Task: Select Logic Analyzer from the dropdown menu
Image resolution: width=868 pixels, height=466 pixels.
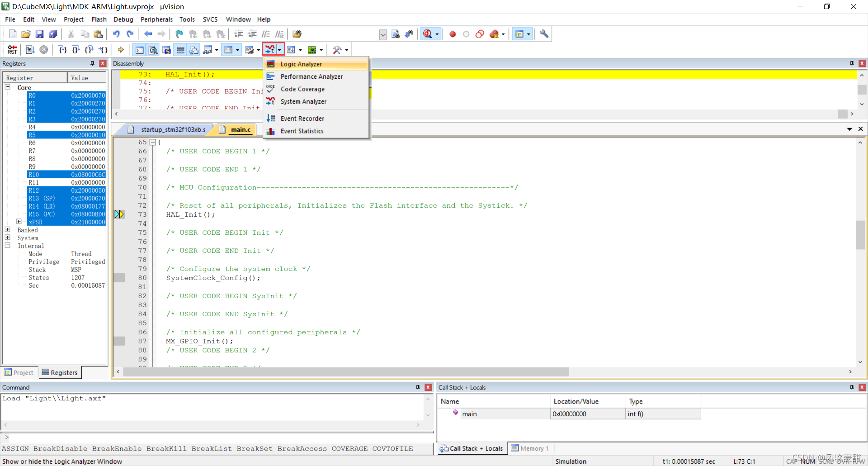Action: 316,64
